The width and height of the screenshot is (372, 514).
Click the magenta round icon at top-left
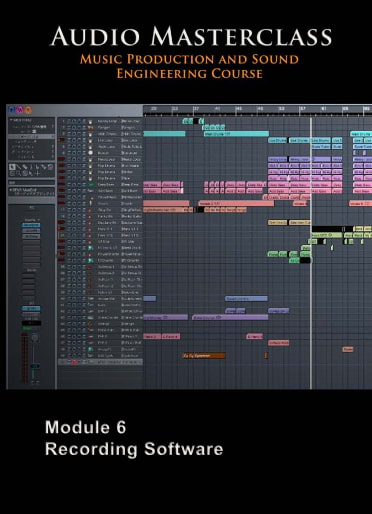coord(20,109)
